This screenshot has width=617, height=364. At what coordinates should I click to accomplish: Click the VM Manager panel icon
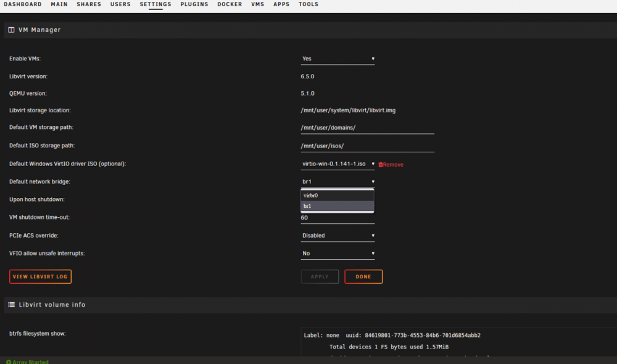(11, 30)
